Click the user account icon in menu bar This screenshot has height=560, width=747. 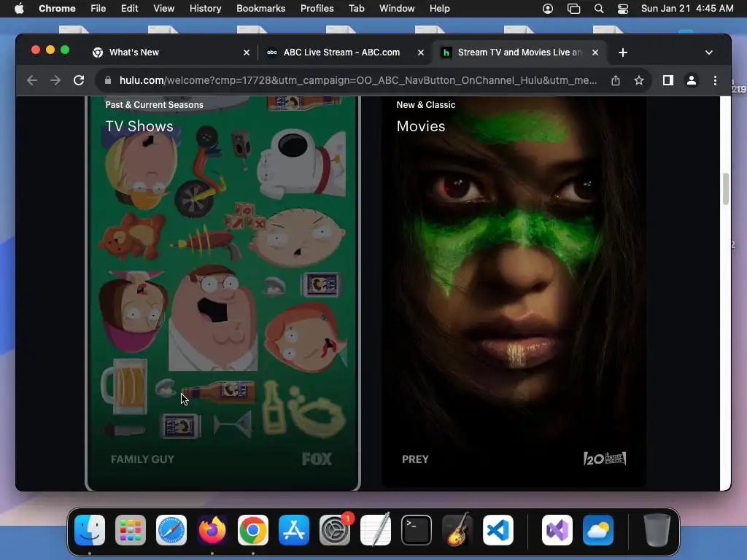coord(548,9)
